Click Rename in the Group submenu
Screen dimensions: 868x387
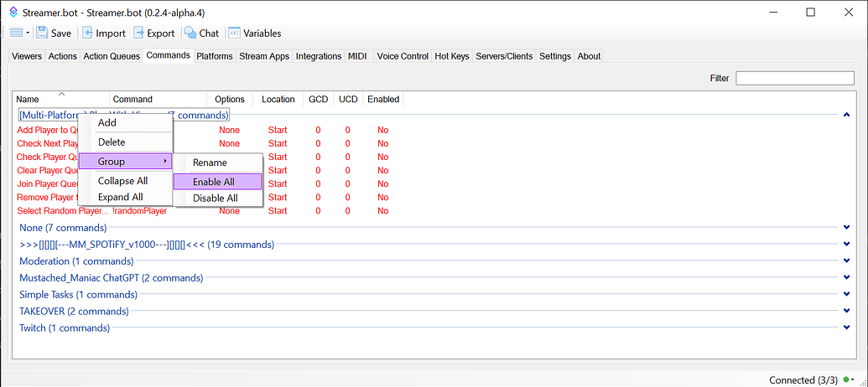210,163
